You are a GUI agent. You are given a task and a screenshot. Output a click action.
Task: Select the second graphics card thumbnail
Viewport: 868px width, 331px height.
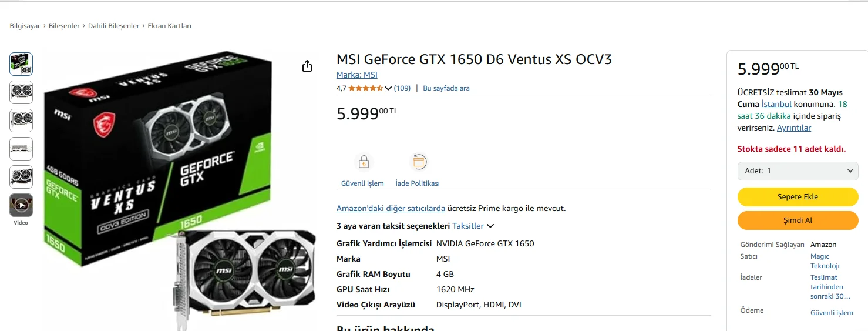click(x=21, y=92)
